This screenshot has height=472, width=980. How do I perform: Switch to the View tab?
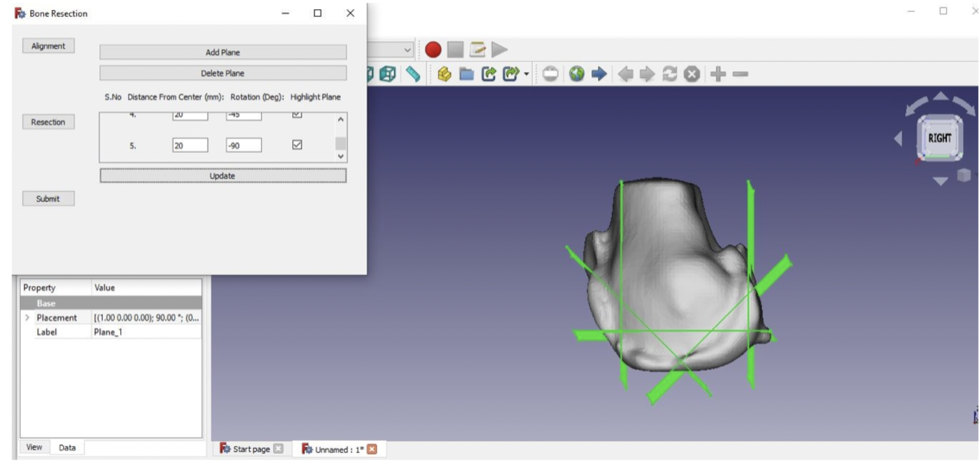tap(34, 447)
